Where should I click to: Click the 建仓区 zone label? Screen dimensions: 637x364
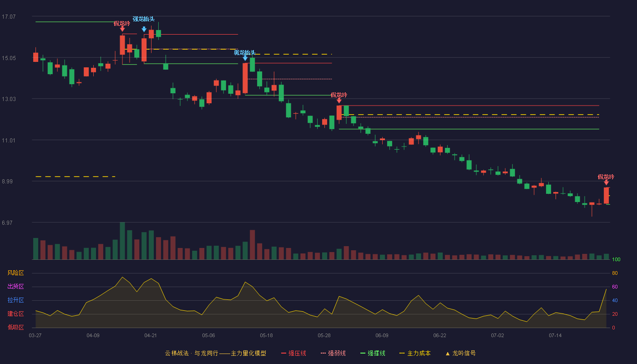coord(15,314)
